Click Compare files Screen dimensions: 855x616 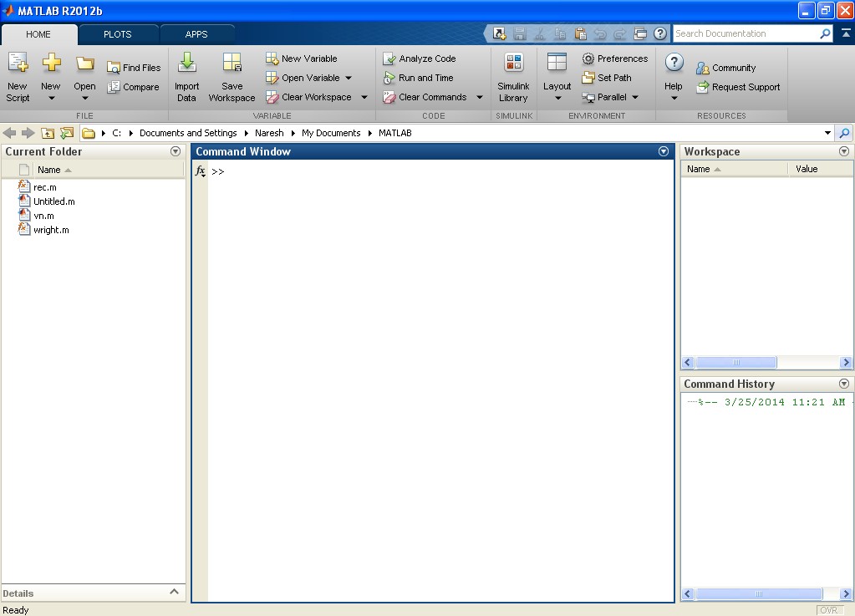(134, 87)
